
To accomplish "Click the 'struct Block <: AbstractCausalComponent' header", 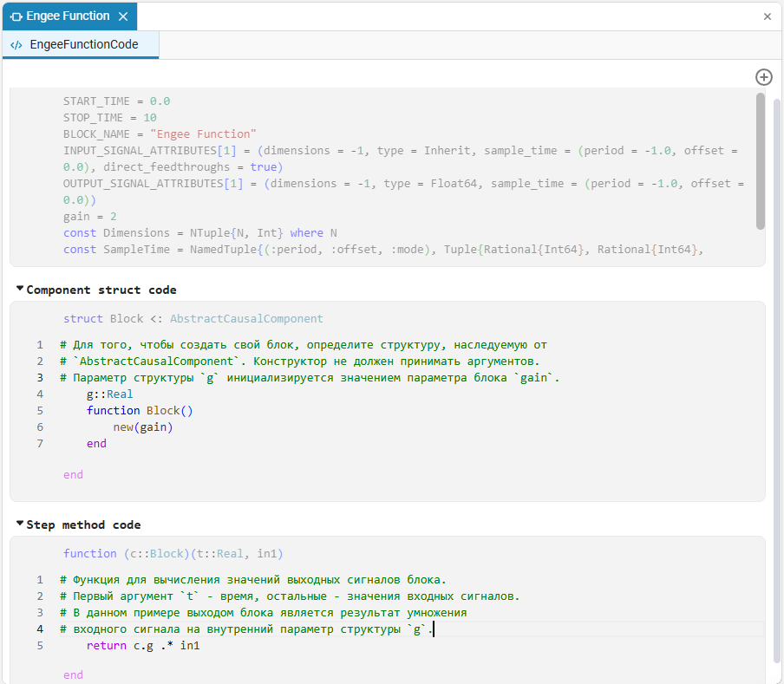I will 193,319.
